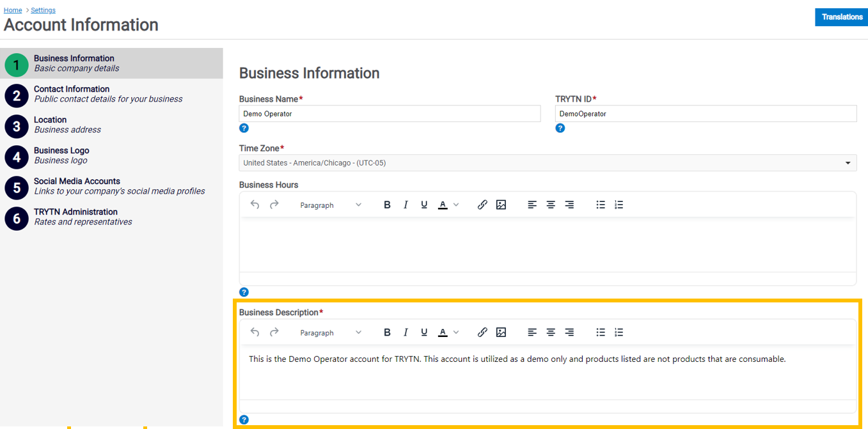
Task: Open help icon under Business Name
Action: tap(244, 128)
